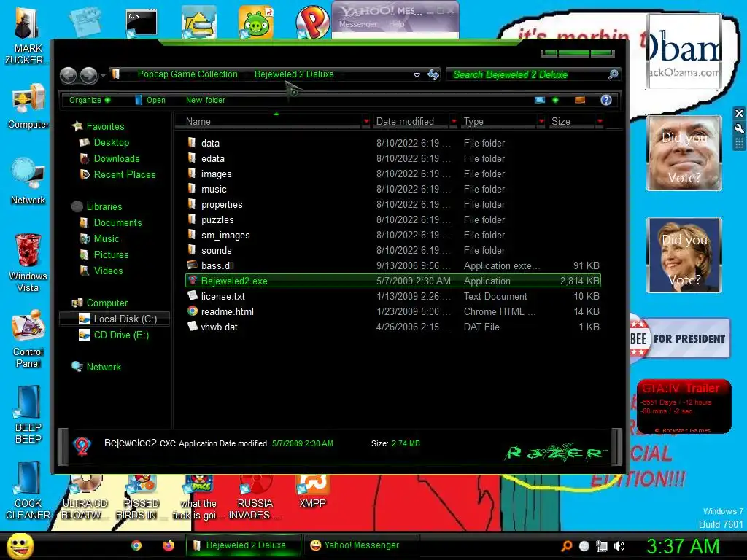Open the Name column filter dropdown
747x560 pixels.
coord(366,122)
